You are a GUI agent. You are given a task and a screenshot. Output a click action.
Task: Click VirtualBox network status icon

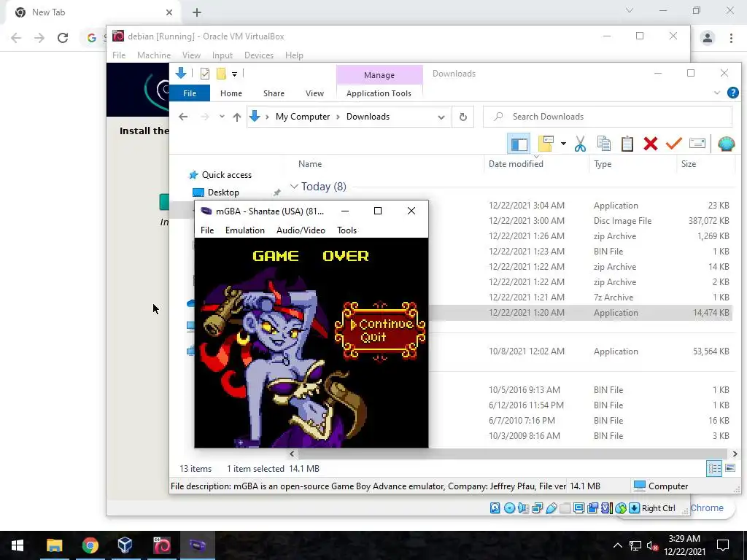(537, 508)
